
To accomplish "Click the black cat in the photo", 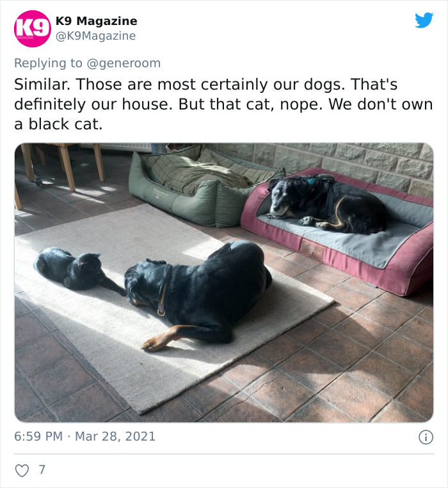I will [x=78, y=270].
